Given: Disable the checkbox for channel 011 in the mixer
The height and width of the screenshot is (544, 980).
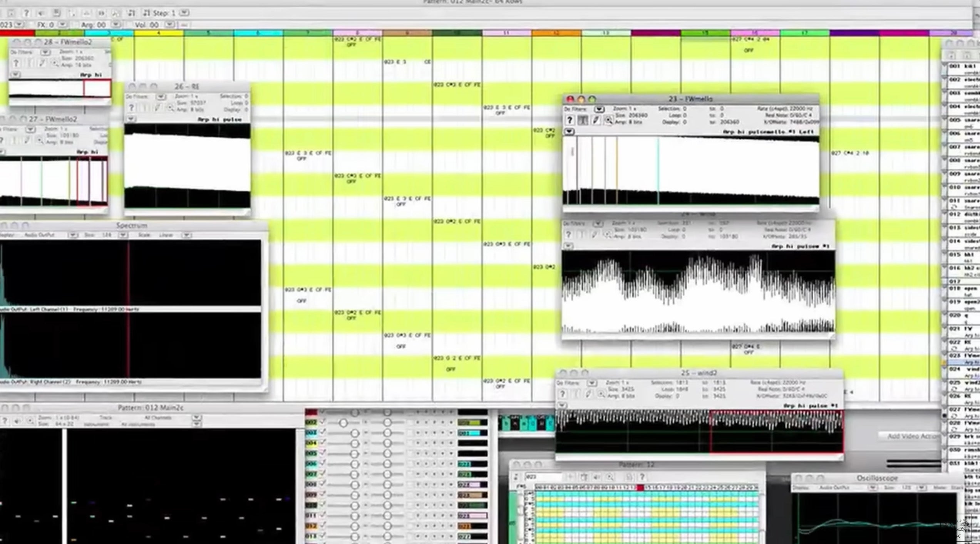Looking at the screenshot, I should tap(323, 515).
